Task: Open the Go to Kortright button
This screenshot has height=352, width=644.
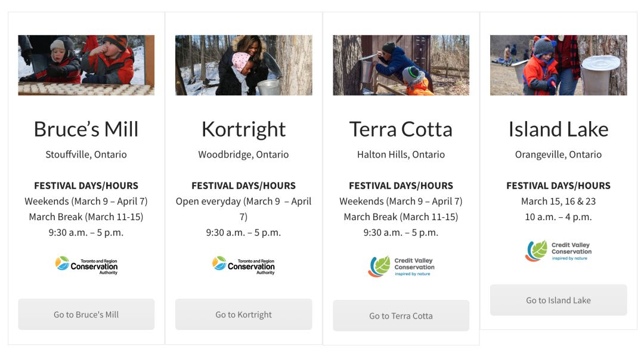Action: click(x=243, y=314)
